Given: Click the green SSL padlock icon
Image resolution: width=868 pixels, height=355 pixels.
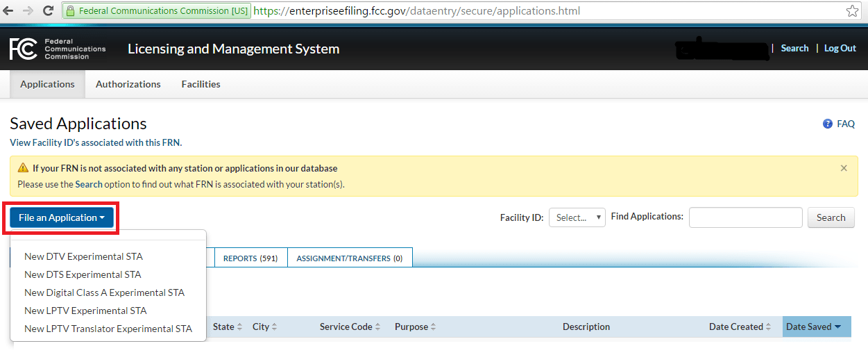Looking at the screenshot, I should [x=70, y=11].
